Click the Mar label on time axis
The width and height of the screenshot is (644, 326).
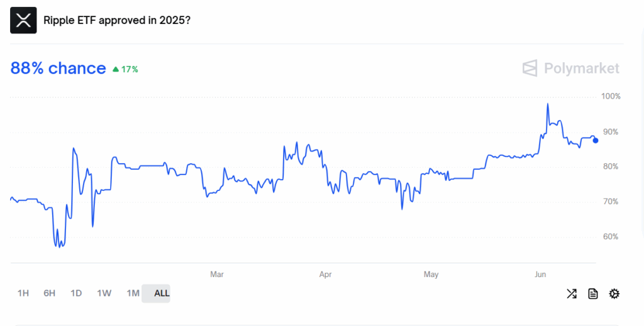[x=217, y=274]
